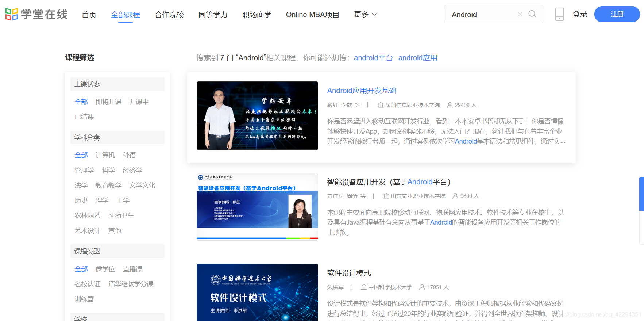Click the 中国科学技术大学 school icon
Viewport: 644px width, 321px height.
click(x=363, y=287)
